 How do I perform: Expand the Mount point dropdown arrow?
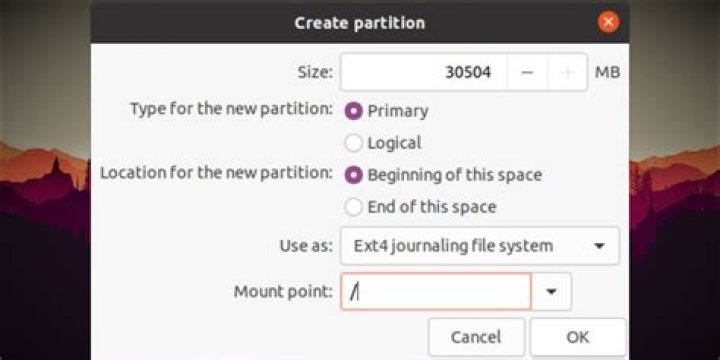pos(551,292)
